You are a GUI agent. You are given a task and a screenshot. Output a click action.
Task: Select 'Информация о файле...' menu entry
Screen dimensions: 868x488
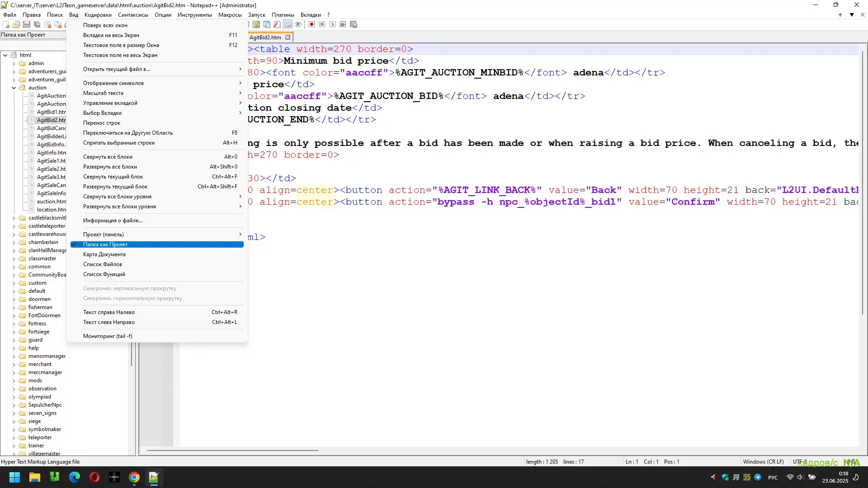[x=157, y=221]
